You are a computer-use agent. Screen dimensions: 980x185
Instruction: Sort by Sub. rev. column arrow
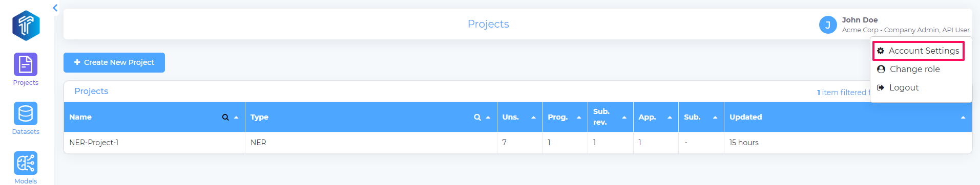(x=624, y=117)
